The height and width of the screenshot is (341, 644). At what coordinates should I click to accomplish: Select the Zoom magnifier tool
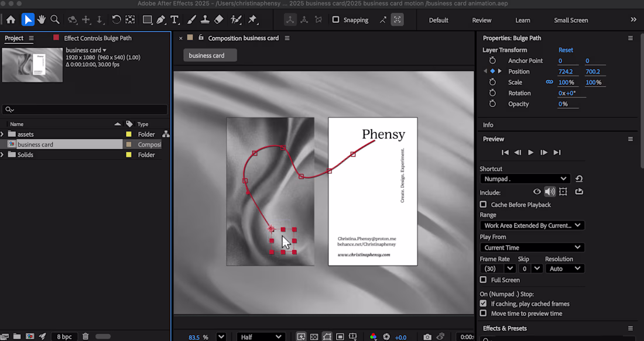(x=55, y=20)
